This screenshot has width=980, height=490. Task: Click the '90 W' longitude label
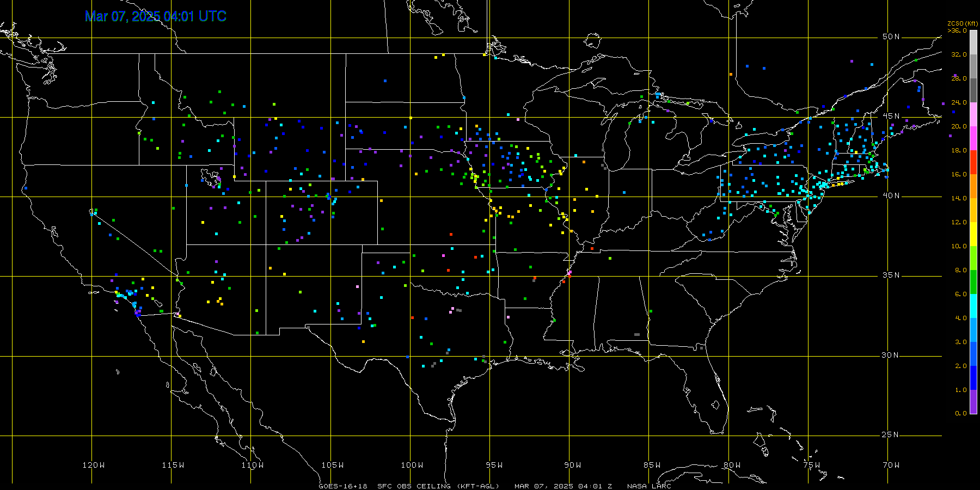573,465
